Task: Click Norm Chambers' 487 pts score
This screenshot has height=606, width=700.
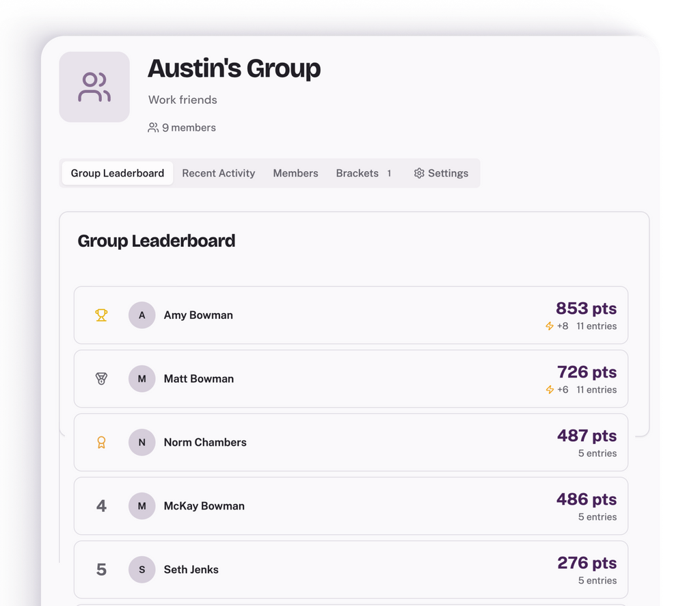Action: coord(587,436)
